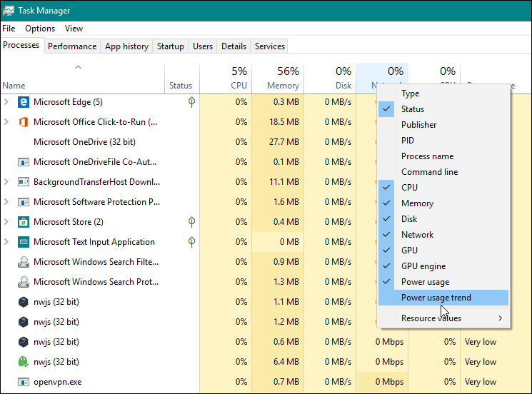Click nwjs icon in the 0.6 MB row

point(24,342)
